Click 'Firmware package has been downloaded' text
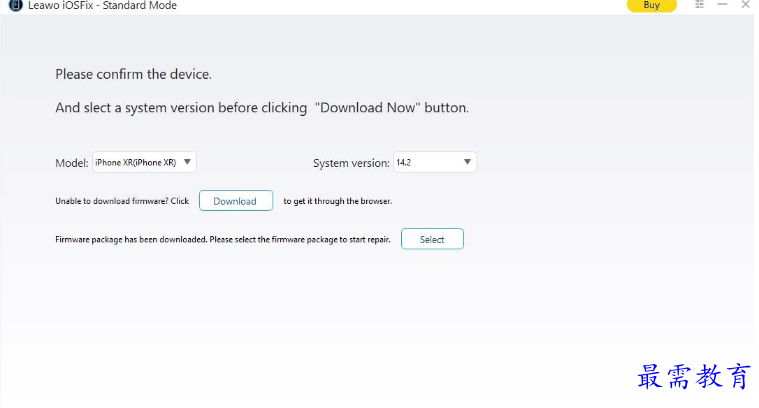 click(x=223, y=239)
